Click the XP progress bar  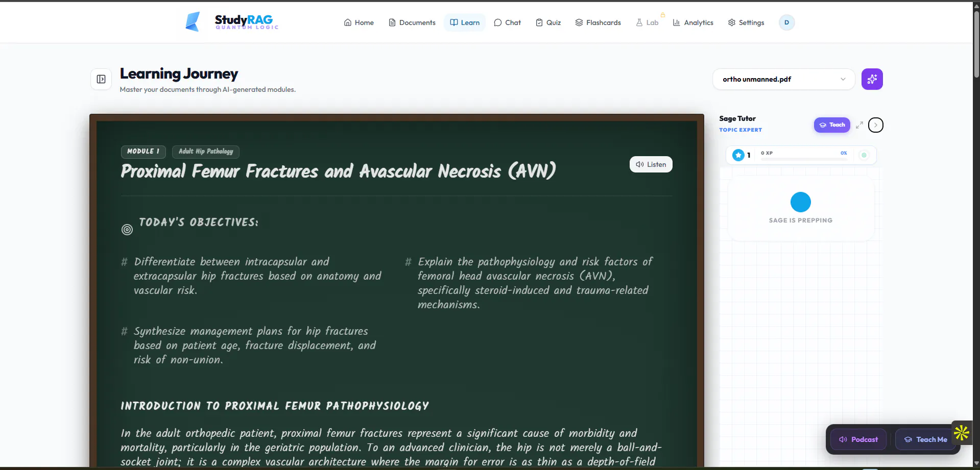(x=804, y=159)
